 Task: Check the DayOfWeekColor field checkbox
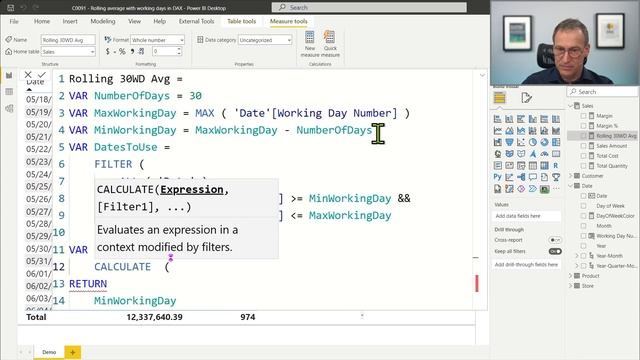click(x=583, y=216)
